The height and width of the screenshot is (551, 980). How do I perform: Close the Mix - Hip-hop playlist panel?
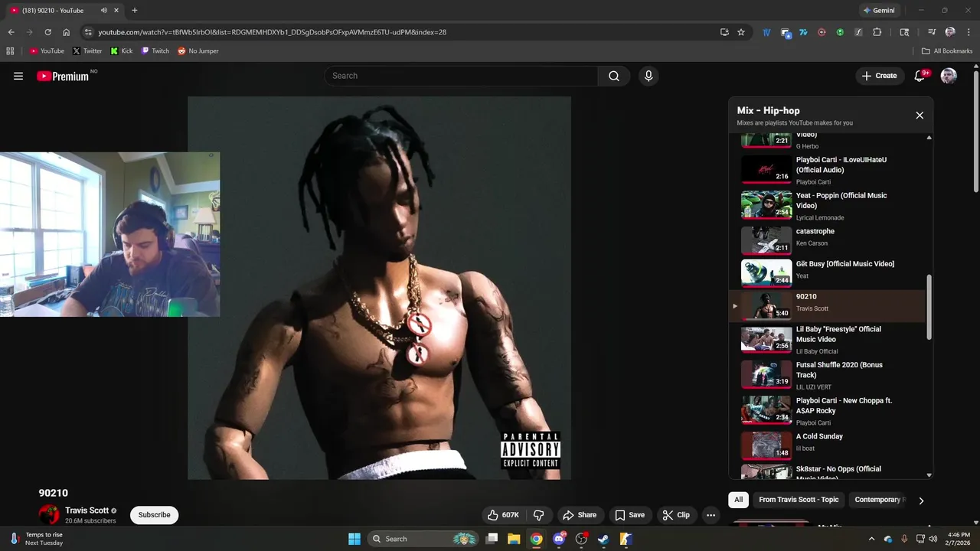click(920, 116)
